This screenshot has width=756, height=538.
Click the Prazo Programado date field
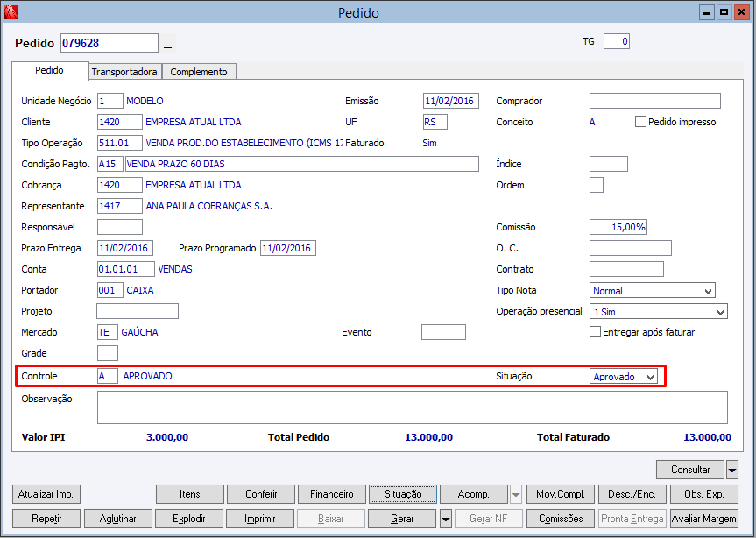click(x=288, y=248)
